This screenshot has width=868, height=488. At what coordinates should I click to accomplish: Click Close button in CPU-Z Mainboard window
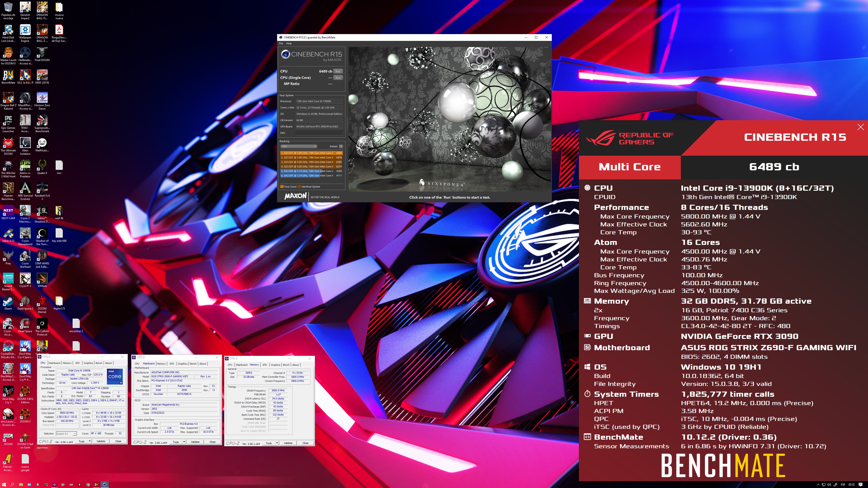(x=212, y=442)
